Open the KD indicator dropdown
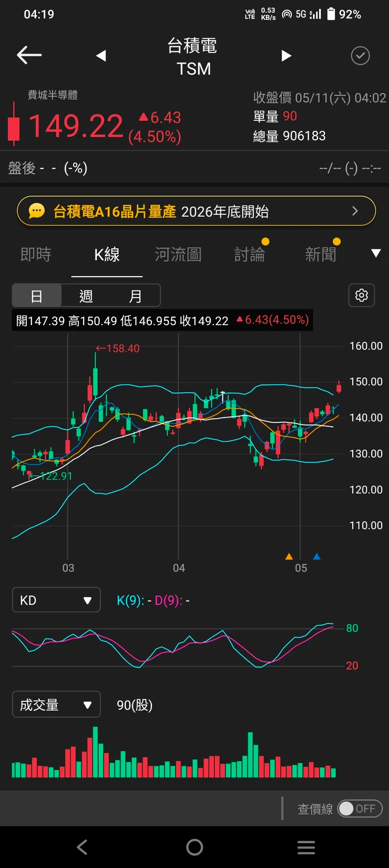Image resolution: width=389 pixels, height=868 pixels. pyautogui.click(x=56, y=600)
